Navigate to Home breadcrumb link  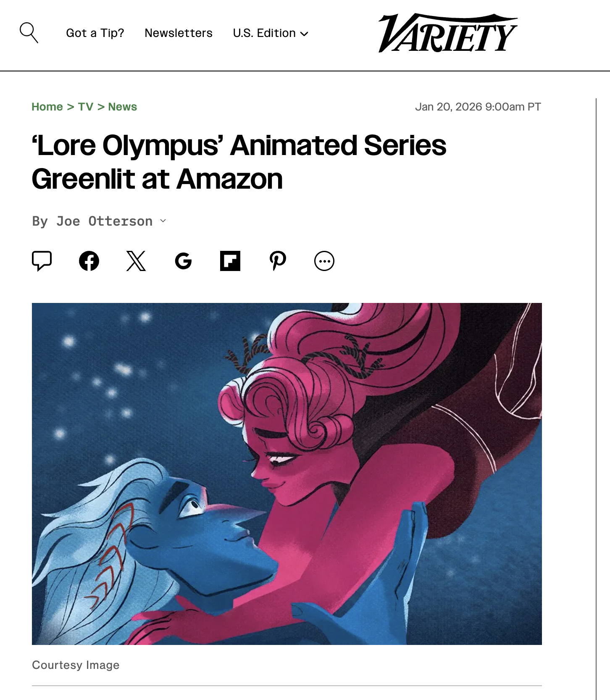click(47, 107)
